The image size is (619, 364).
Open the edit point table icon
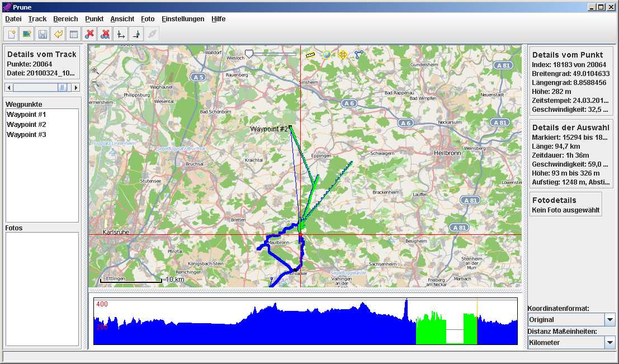click(x=73, y=34)
